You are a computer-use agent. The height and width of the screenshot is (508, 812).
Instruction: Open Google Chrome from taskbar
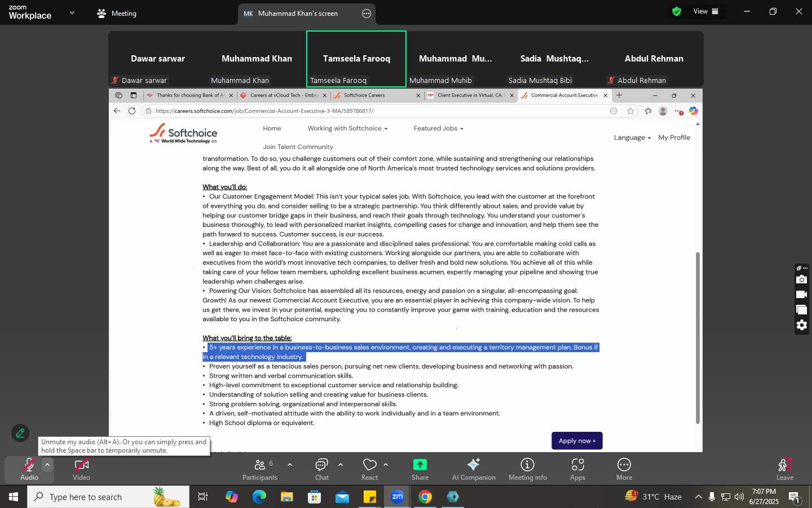point(425,497)
